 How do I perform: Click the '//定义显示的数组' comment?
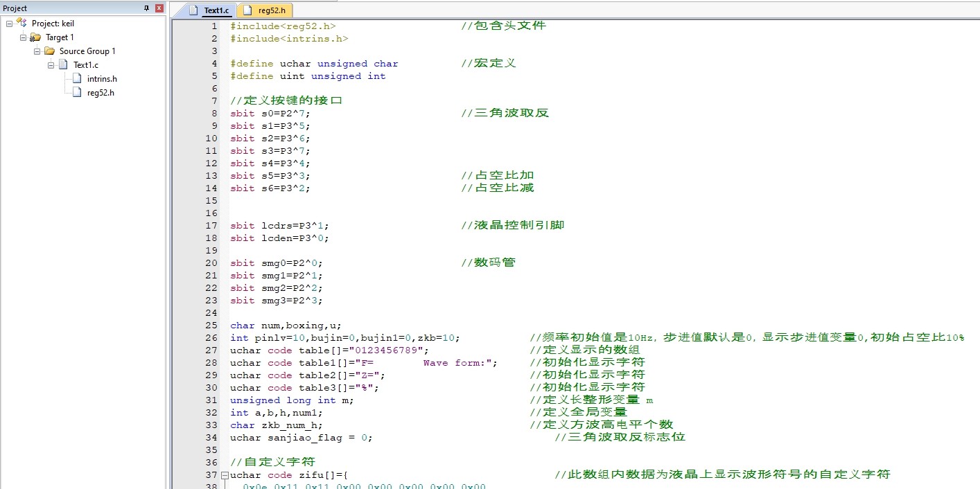point(585,350)
